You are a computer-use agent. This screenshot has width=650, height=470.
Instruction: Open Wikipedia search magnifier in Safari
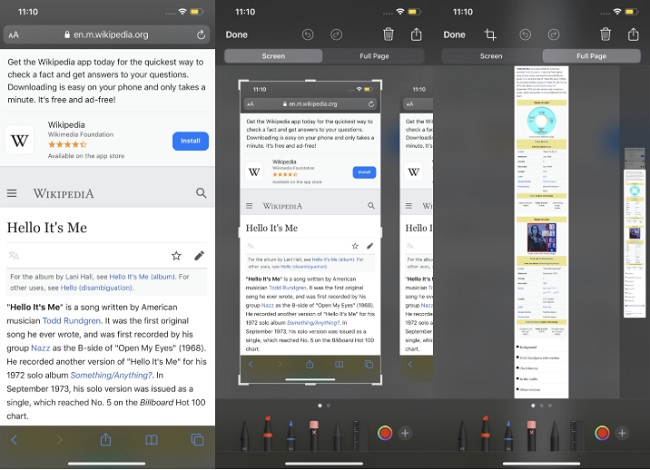201,193
